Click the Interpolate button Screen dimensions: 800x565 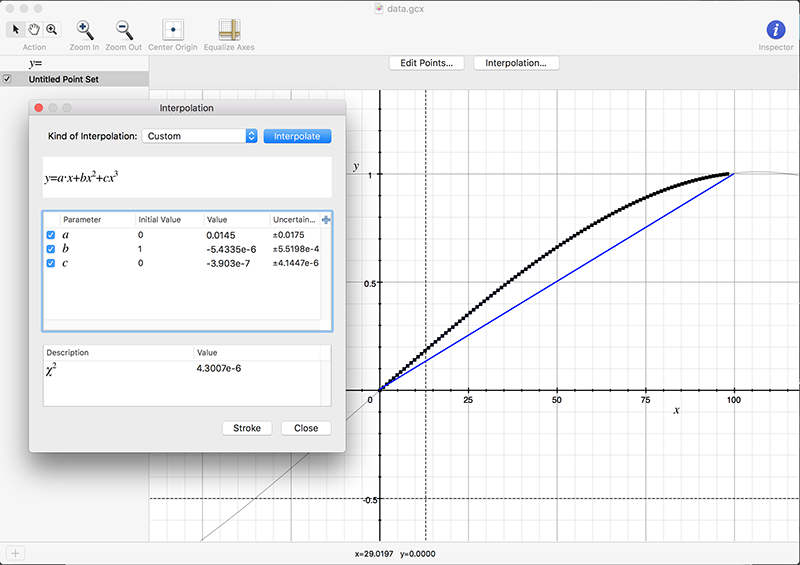[297, 136]
